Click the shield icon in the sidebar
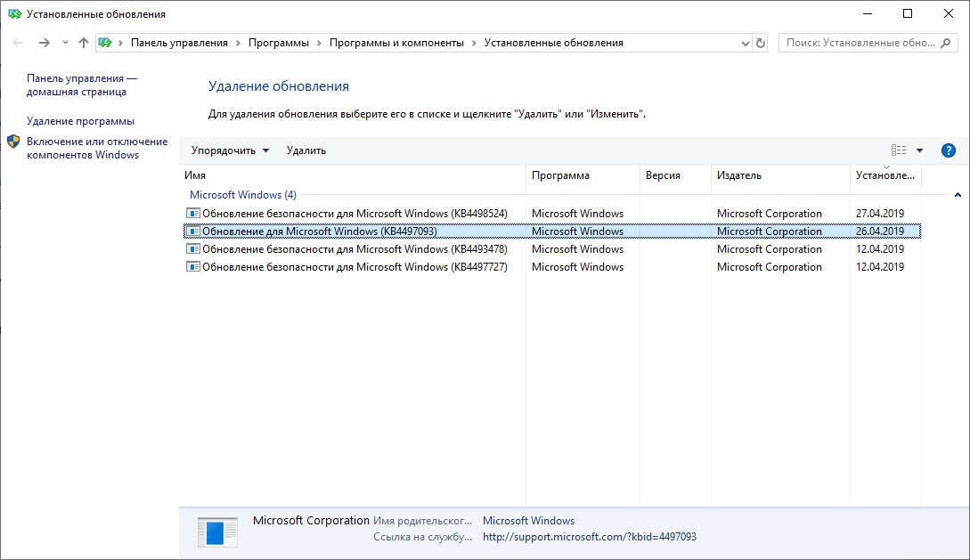 pyautogui.click(x=13, y=142)
